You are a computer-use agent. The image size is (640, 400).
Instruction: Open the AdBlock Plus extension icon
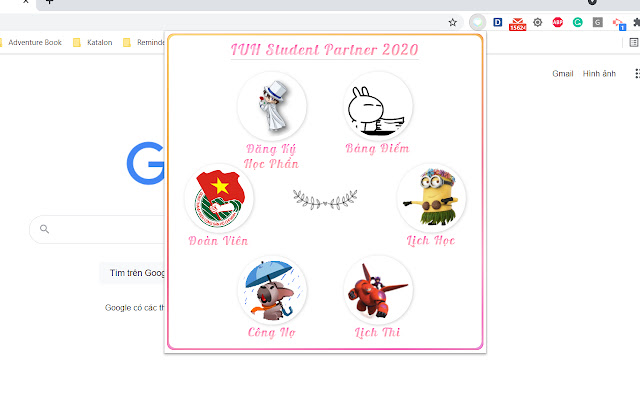[x=558, y=22]
